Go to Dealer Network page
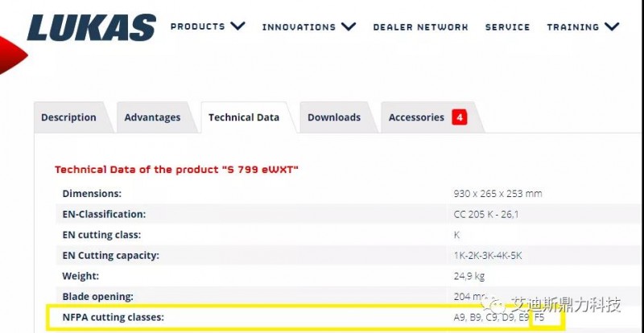Viewport: 644px width, 333px height. [x=420, y=27]
